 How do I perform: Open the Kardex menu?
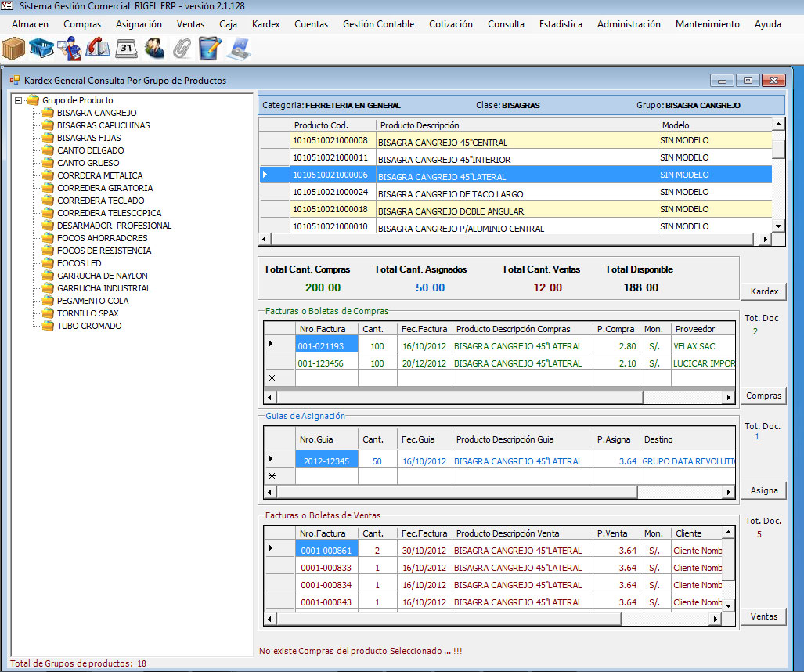265,24
